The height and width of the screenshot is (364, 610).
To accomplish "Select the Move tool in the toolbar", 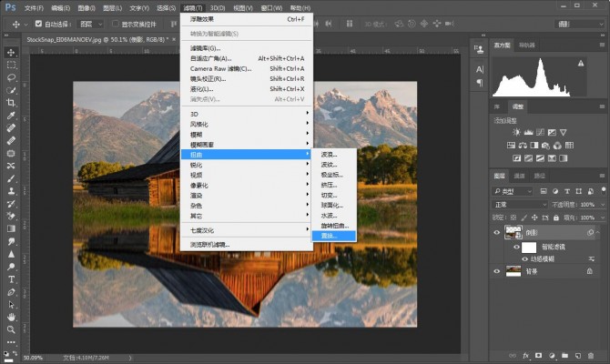I will click(x=11, y=52).
